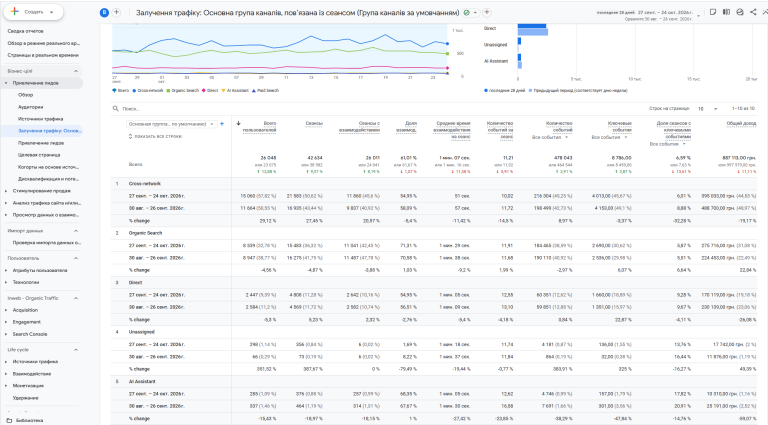The width and height of the screenshot is (768, 425).
Task: Open Страницы в реальном времени
Action: [x=43, y=55]
